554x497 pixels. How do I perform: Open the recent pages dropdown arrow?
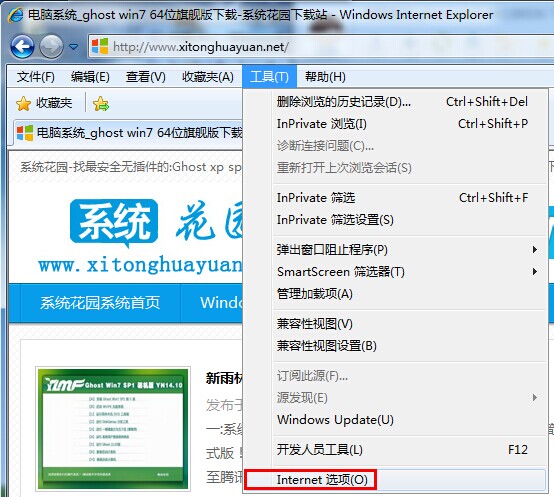tap(73, 47)
